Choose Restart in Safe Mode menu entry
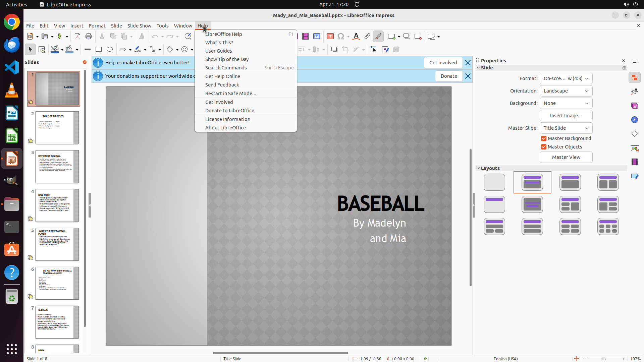Image resolution: width=644 pixels, height=362 pixels. (230, 94)
